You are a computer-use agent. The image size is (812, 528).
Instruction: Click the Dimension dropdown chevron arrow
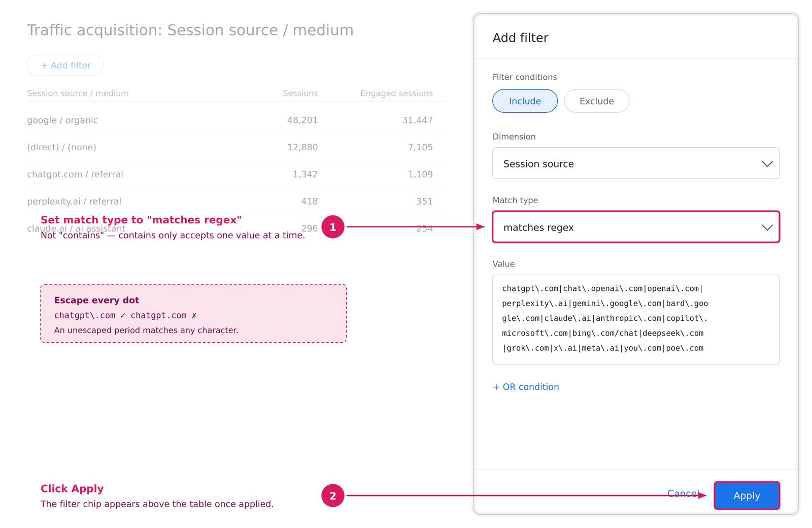point(767,164)
